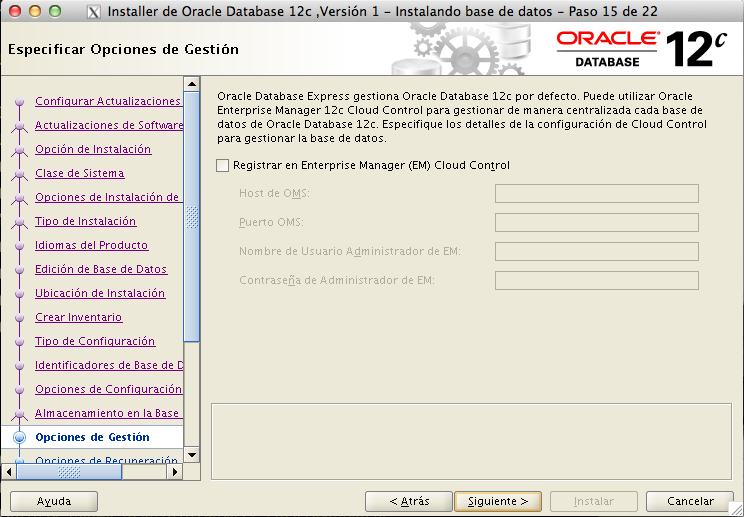
Task: Go to Actualizaciones de Software step
Action: [x=109, y=125]
